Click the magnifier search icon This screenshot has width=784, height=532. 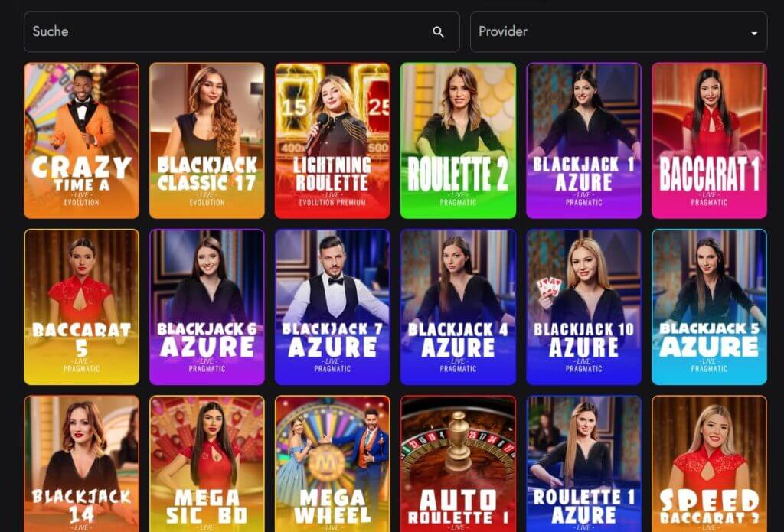[438, 32]
